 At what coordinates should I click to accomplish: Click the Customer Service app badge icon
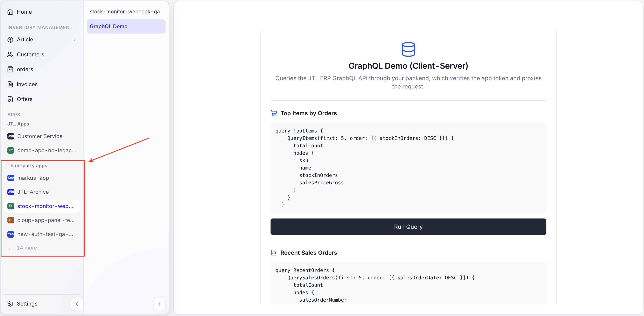(10, 136)
